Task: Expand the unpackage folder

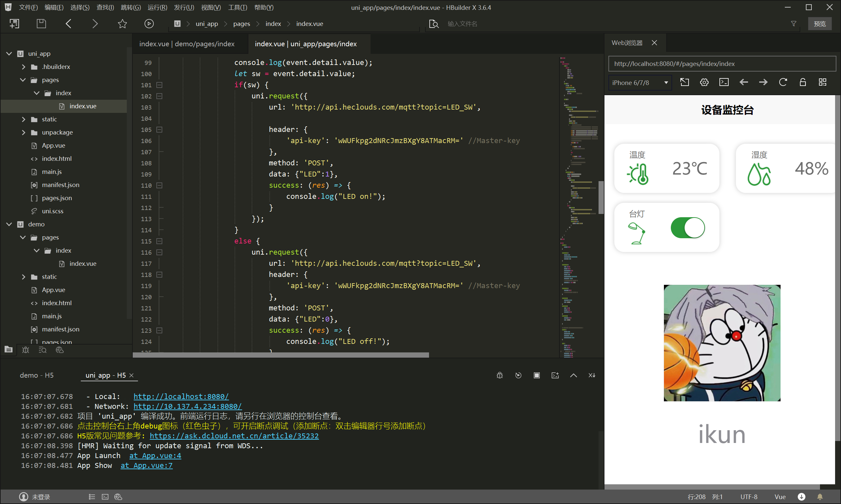Action: coord(23,133)
